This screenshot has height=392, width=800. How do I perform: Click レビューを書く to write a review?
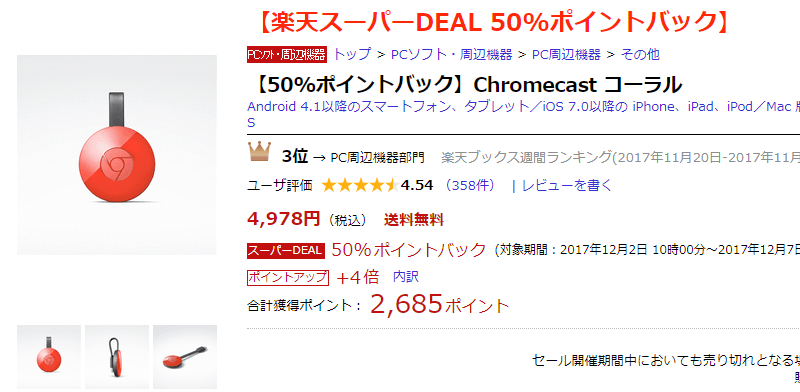tap(566, 185)
